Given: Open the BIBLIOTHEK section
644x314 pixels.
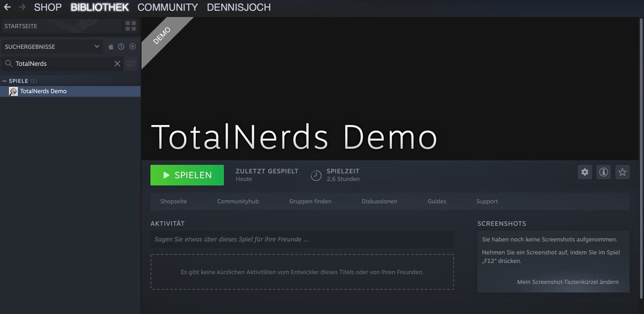Looking at the screenshot, I should [99, 8].
